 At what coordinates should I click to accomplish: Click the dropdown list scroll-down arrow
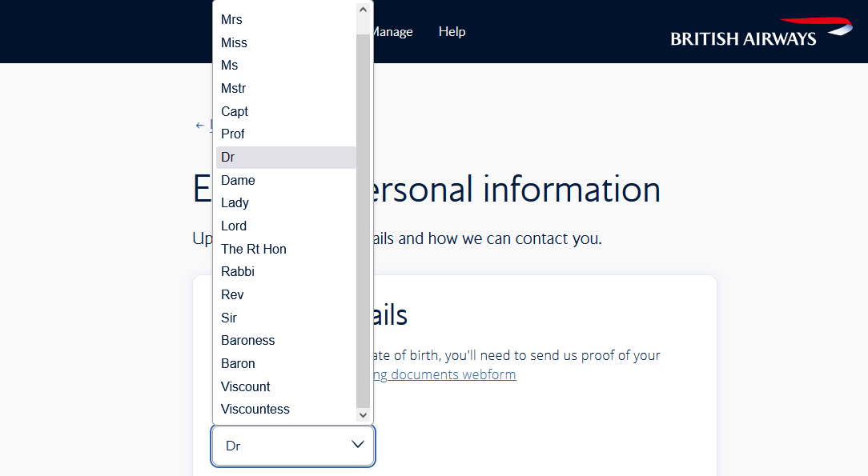tap(364, 415)
